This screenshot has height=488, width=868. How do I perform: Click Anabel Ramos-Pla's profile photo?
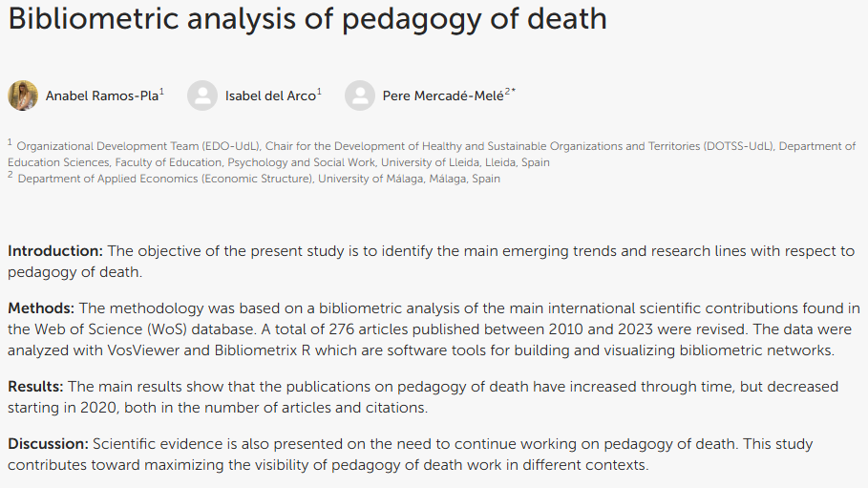point(23,95)
